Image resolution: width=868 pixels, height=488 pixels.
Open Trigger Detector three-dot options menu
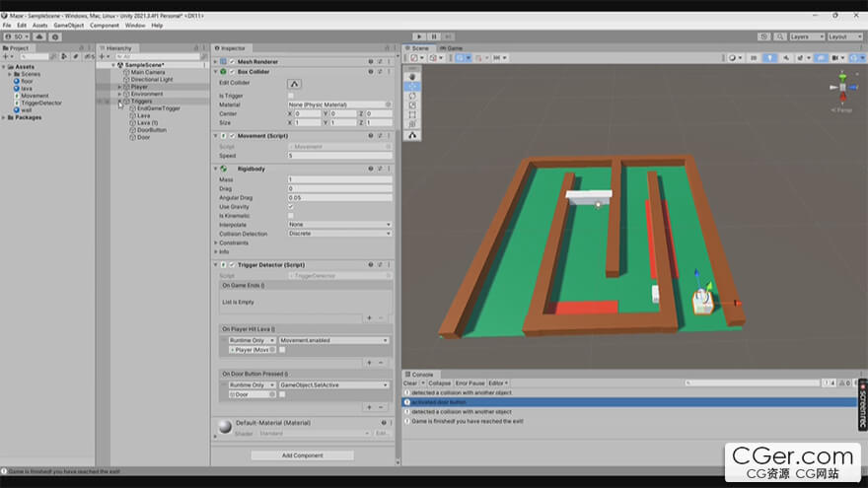tap(390, 265)
